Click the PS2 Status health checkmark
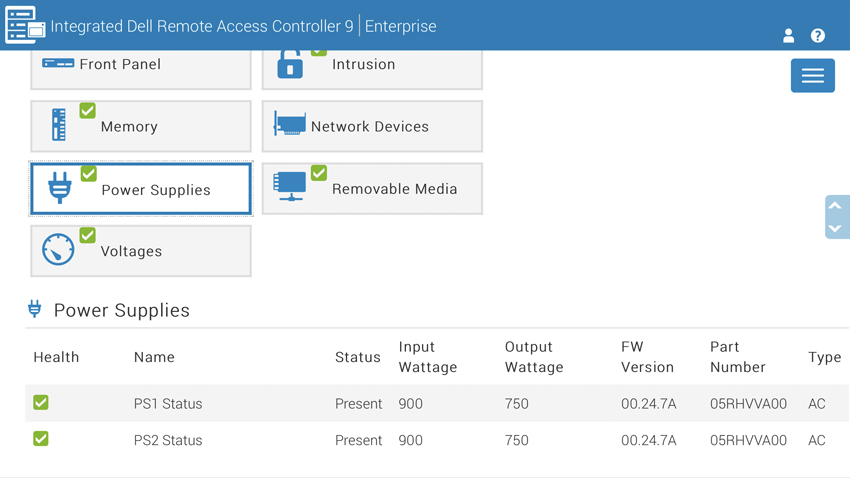 coord(41,439)
